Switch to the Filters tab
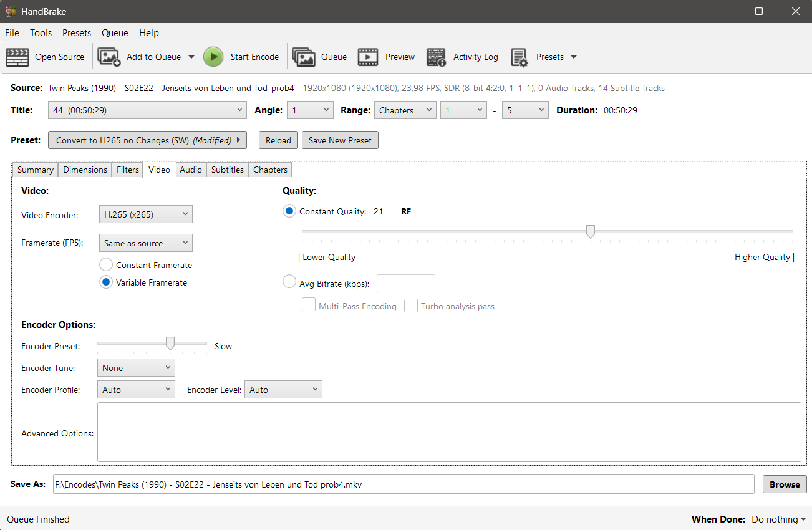Viewport: 812px width, 530px height. [x=128, y=170]
